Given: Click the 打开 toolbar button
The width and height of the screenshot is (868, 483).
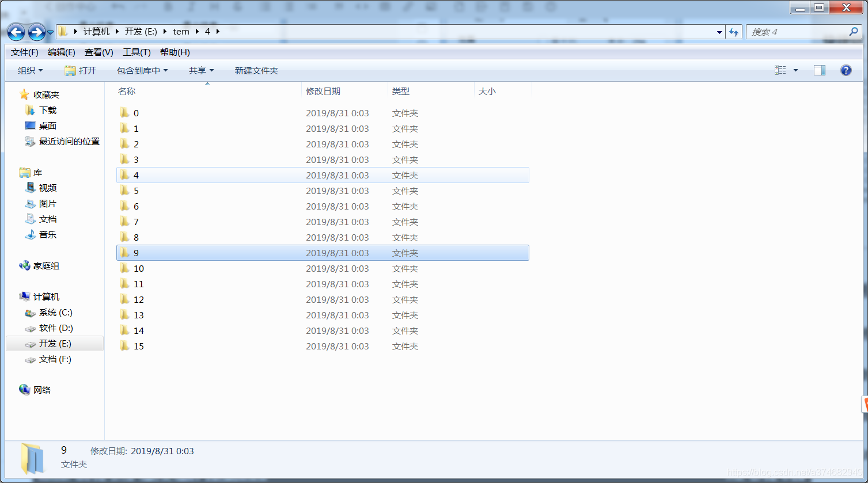Looking at the screenshot, I should 80,70.
